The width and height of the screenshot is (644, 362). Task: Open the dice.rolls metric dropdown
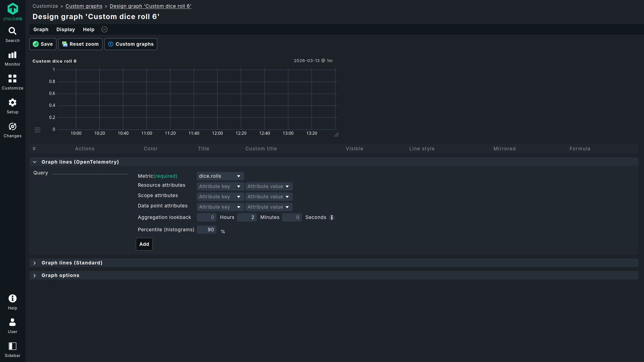(220, 176)
